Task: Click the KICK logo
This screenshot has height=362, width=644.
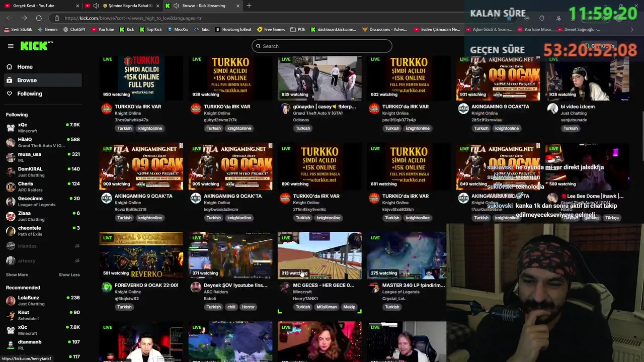Action: 36,46
